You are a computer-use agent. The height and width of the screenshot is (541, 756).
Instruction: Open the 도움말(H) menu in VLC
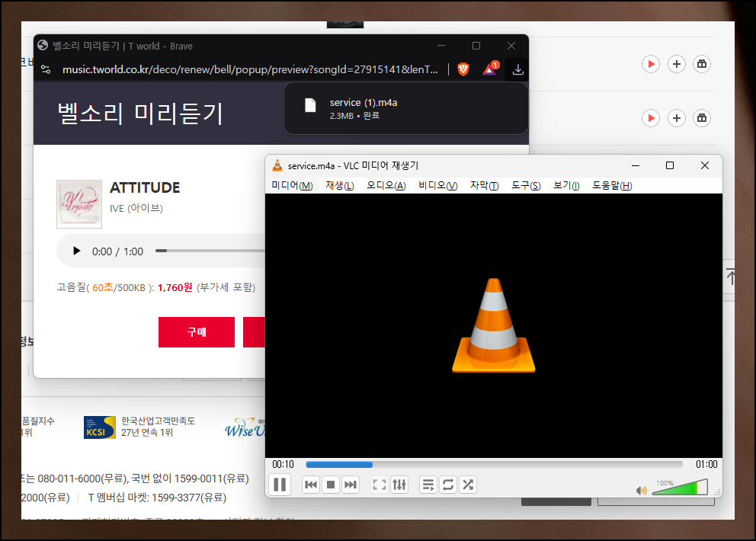(x=612, y=186)
